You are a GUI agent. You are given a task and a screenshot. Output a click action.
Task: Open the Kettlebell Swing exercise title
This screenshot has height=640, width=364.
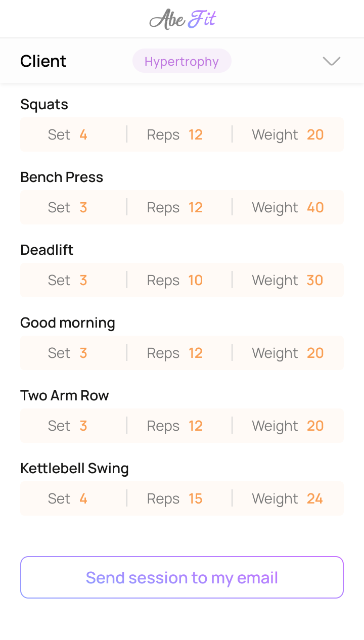(74, 468)
